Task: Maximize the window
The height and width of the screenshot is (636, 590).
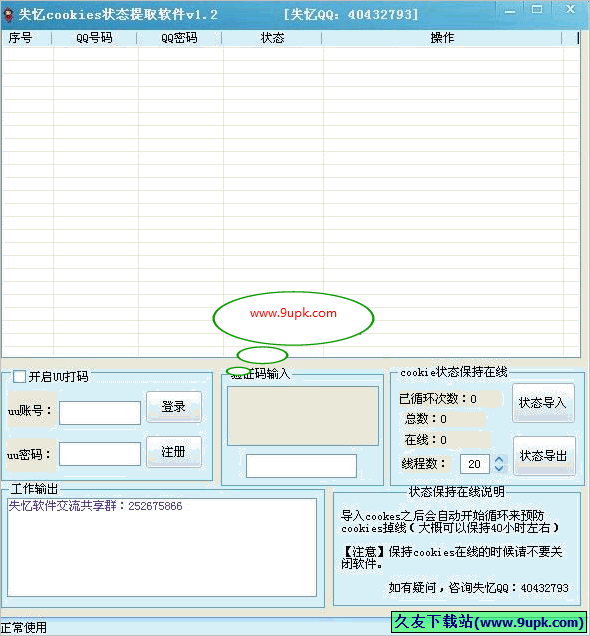Action: [x=537, y=10]
